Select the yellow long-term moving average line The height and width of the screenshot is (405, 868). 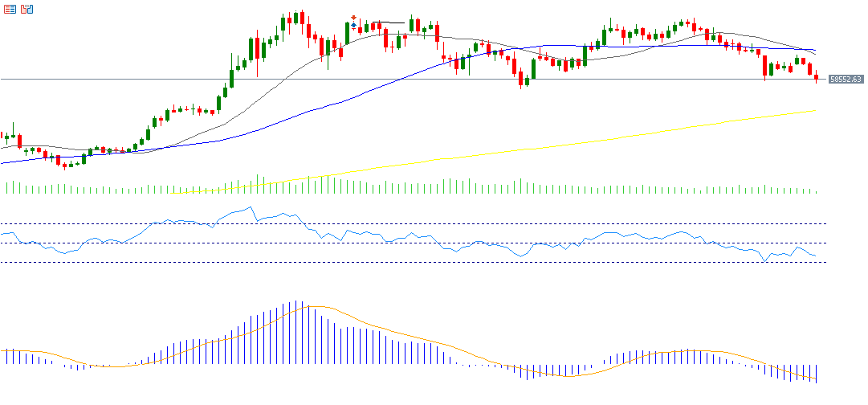click(x=562, y=145)
